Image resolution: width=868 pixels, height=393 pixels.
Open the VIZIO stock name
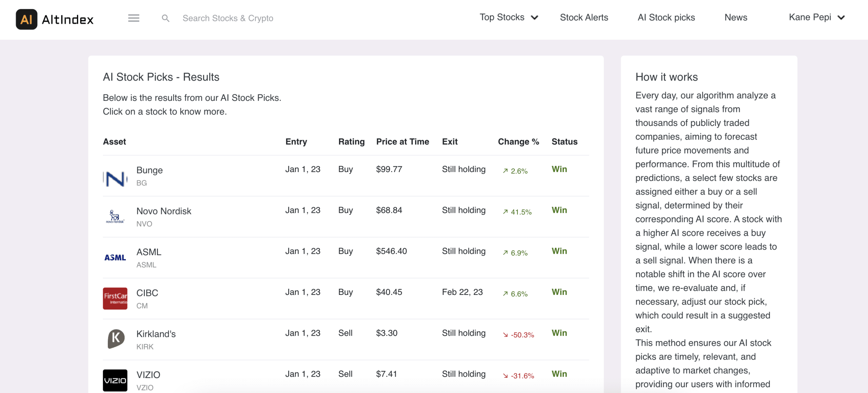tap(148, 375)
